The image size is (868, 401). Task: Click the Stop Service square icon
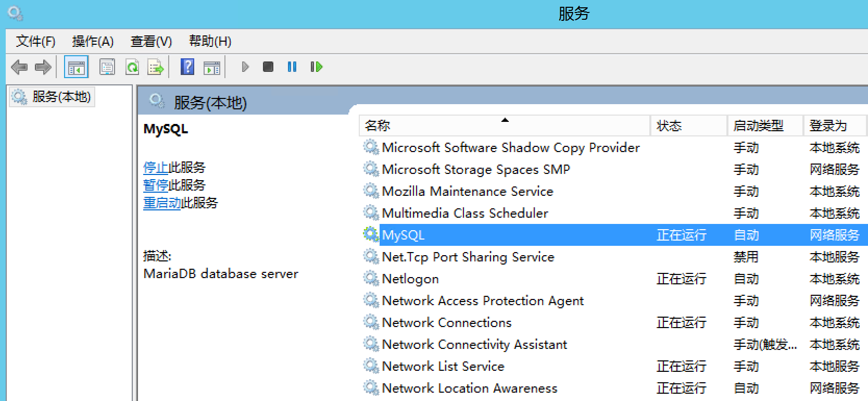[268, 67]
